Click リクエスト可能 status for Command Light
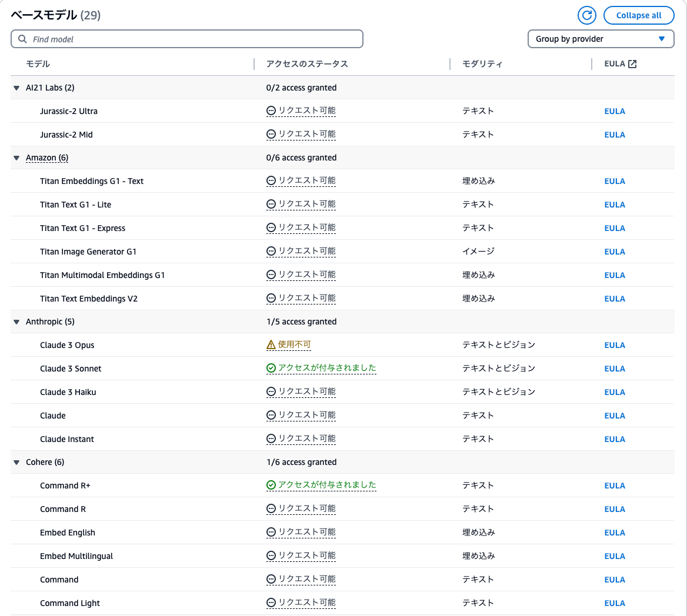The width and height of the screenshot is (687, 616). pyautogui.click(x=307, y=602)
